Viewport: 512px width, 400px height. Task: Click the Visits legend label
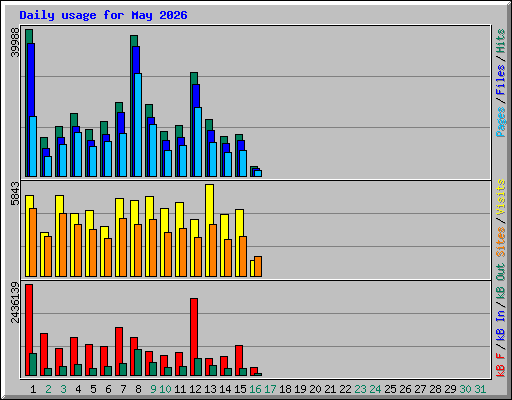(x=501, y=197)
